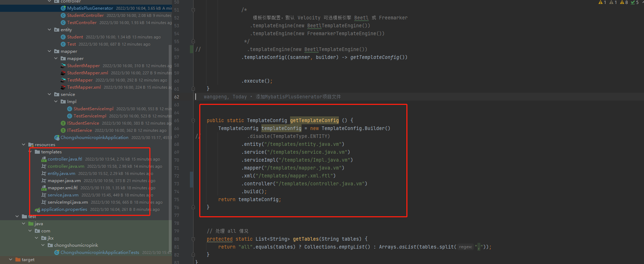Select the ITestService interface icon

coord(63,130)
